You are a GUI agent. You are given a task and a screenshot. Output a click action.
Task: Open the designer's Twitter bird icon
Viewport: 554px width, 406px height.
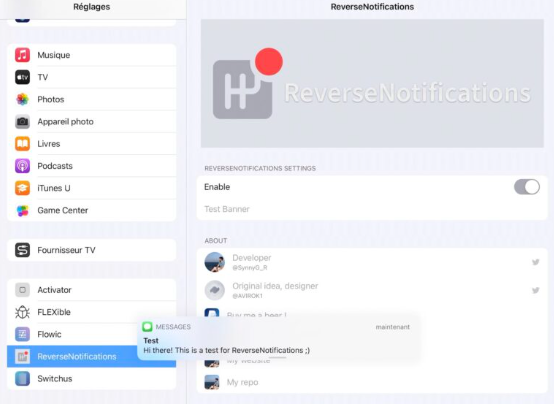pos(536,290)
